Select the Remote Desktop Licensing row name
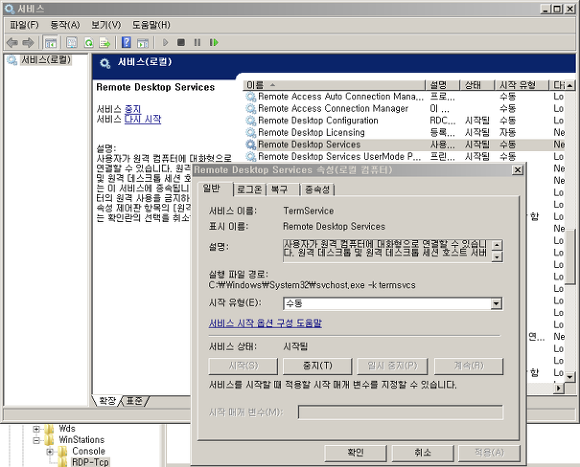The width and height of the screenshot is (580, 467). (x=311, y=133)
